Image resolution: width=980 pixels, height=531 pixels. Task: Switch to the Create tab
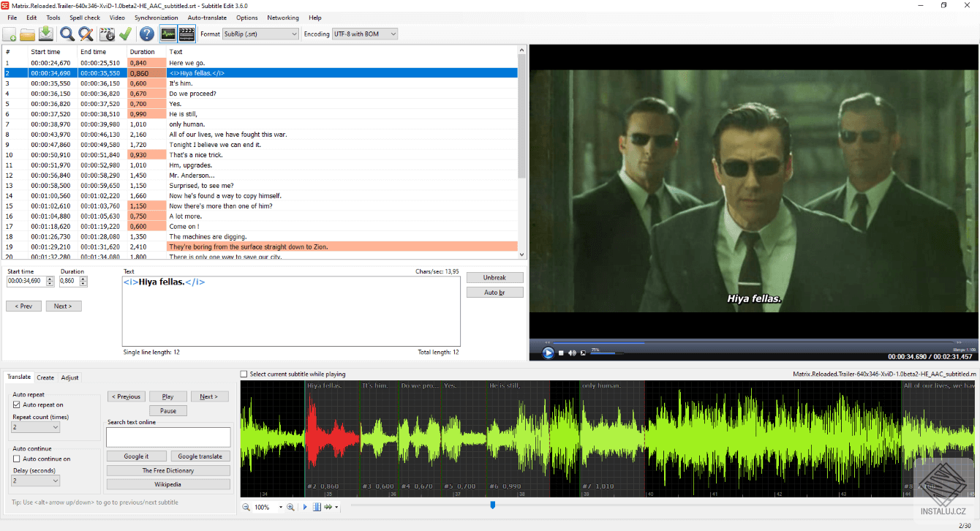(x=45, y=377)
